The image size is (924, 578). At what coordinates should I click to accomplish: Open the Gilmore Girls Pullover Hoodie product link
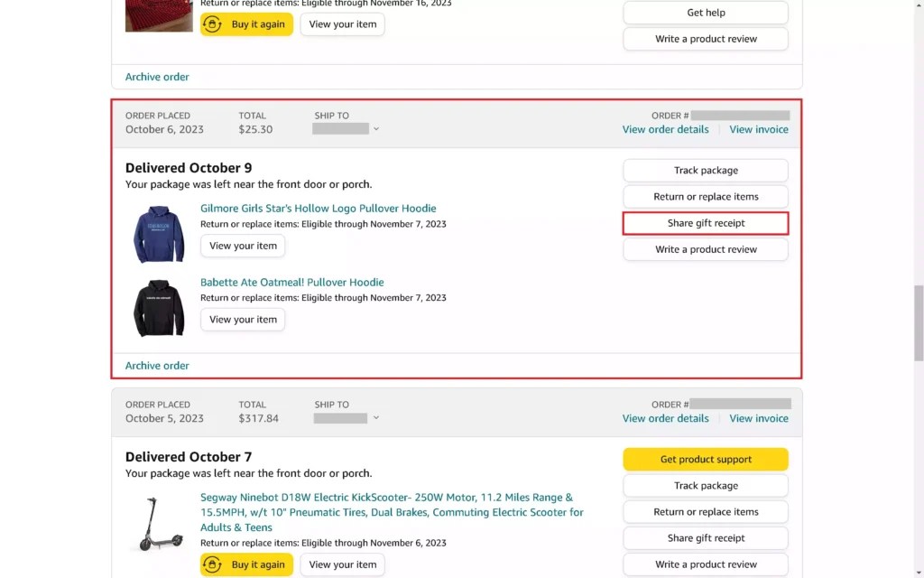(x=318, y=208)
